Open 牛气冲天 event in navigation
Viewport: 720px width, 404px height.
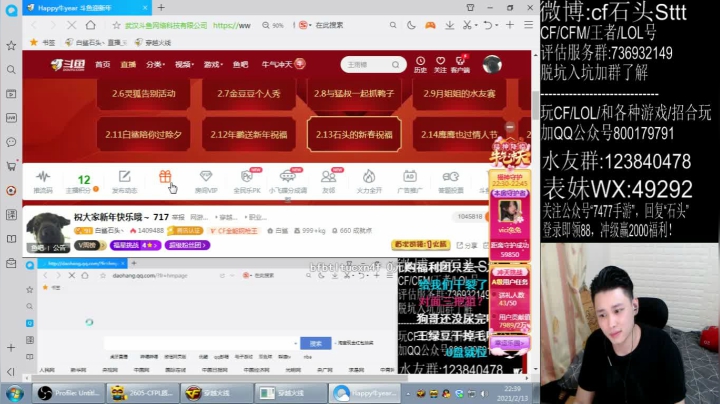[x=283, y=64]
